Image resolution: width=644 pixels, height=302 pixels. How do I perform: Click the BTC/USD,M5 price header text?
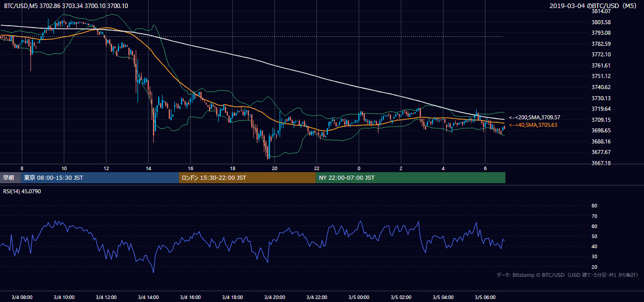pyautogui.click(x=65, y=6)
